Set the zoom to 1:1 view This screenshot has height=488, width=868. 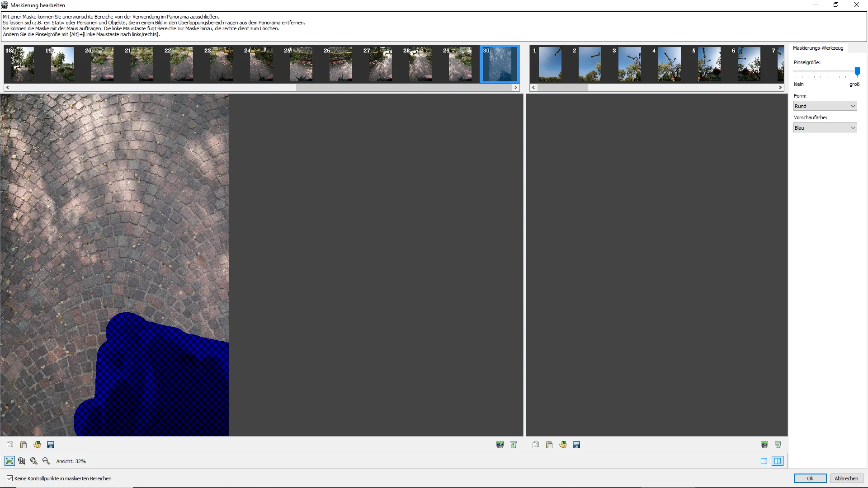click(x=22, y=461)
